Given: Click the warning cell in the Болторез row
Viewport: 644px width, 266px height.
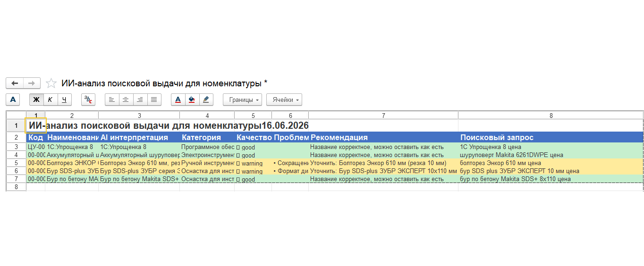Looking at the screenshot, I should click(253, 163).
